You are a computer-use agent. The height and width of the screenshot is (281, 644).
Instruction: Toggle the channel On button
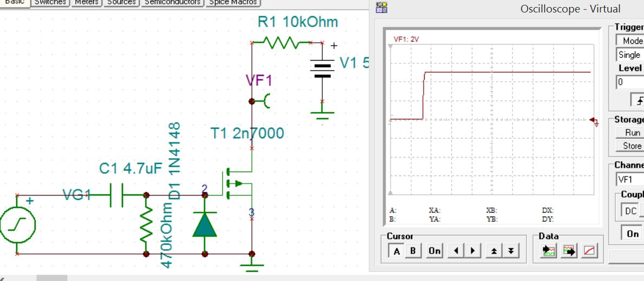pos(632,233)
